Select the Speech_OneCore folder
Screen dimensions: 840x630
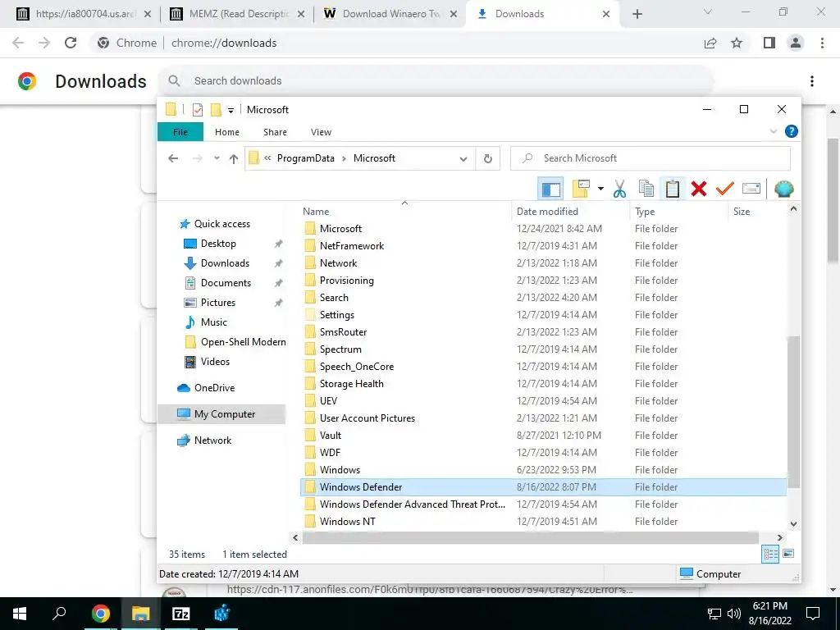tap(357, 367)
